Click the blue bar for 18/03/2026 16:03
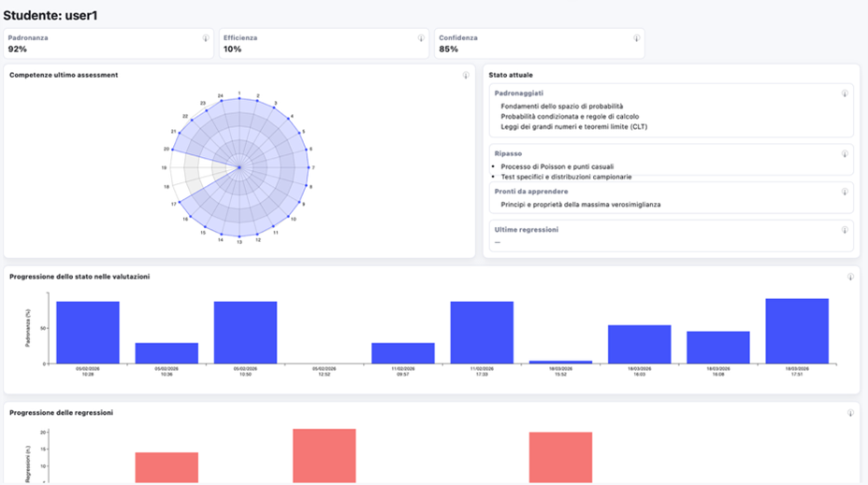 (x=640, y=345)
